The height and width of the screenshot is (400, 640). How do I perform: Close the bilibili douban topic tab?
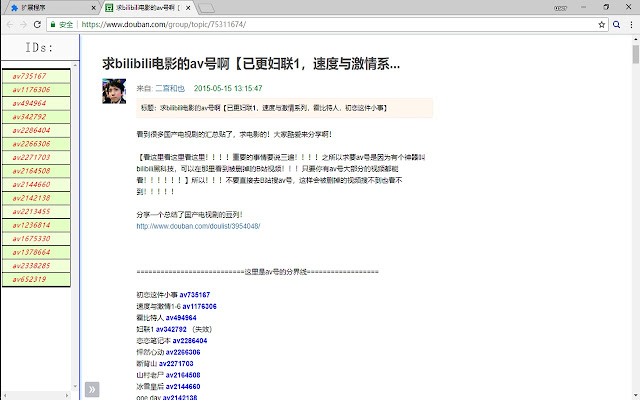pos(188,8)
